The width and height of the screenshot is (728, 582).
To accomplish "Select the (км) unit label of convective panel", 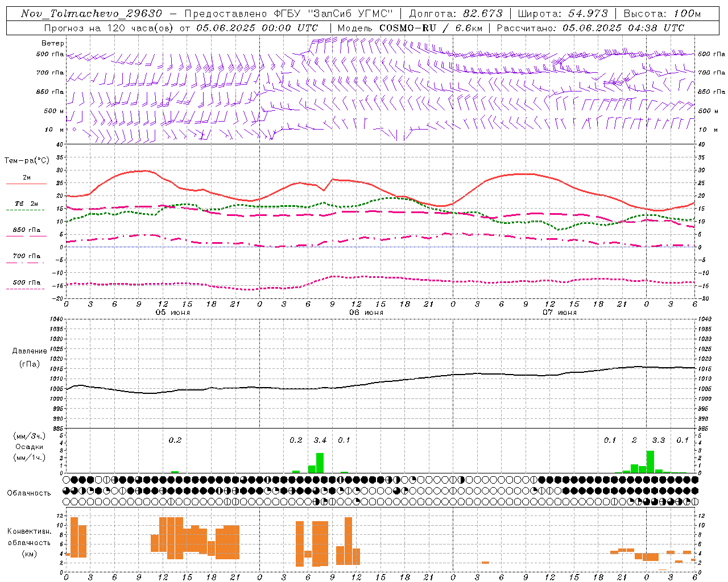I will [30, 553].
